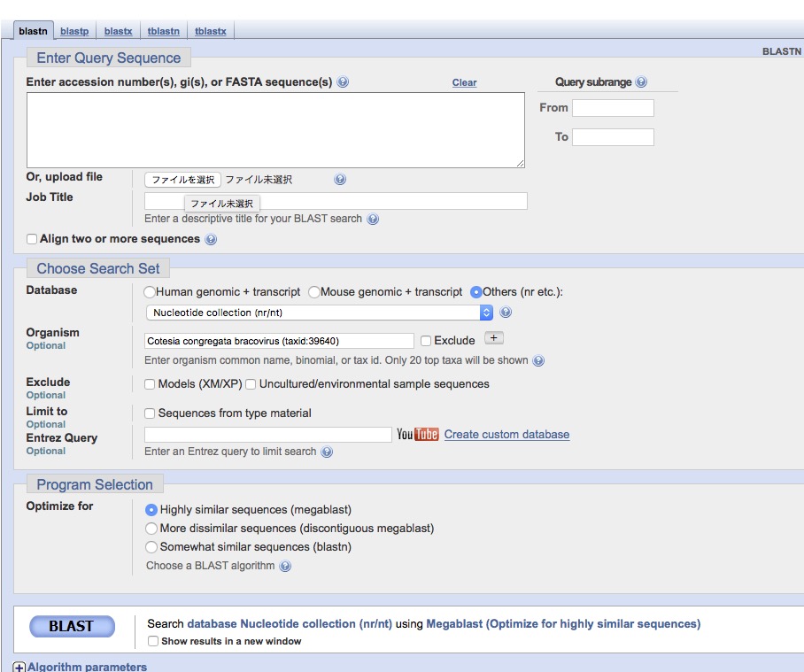The image size is (804, 672).
Task: Open help icon for Job Title description
Action: point(373,219)
